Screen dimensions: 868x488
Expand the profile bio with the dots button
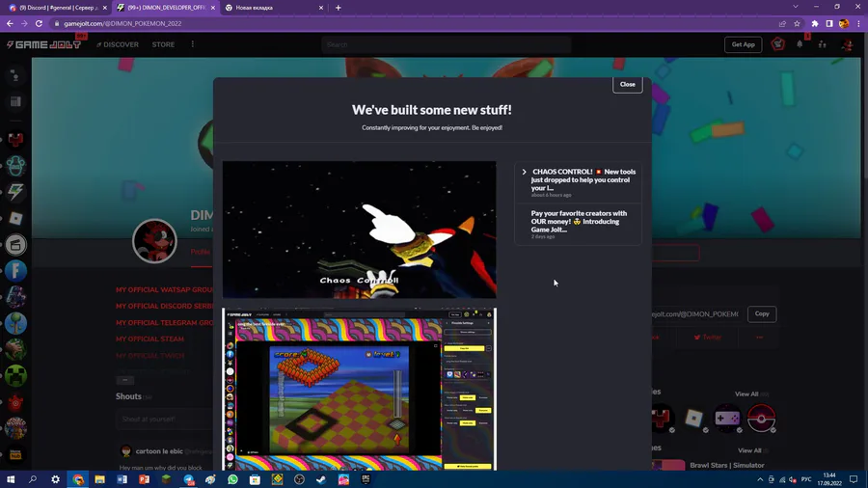click(125, 380)
